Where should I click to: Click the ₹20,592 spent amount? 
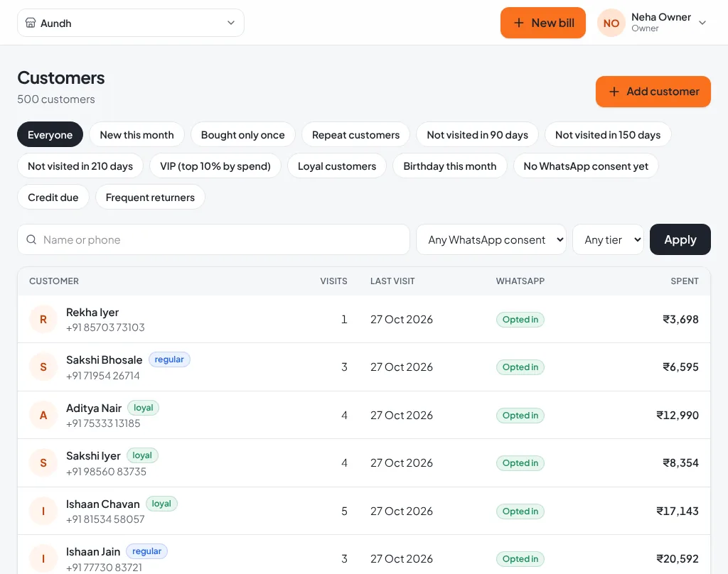[678, 558]
